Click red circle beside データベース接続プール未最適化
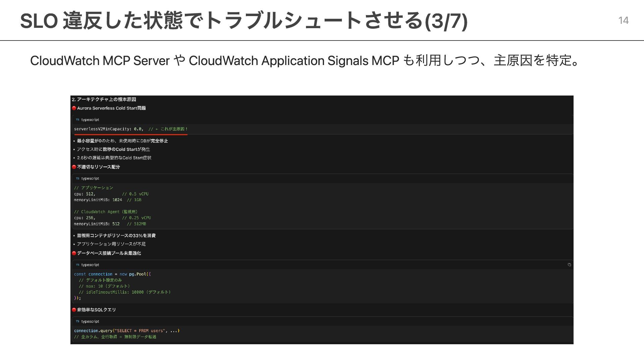644x362 pixels. coord(74,253)
